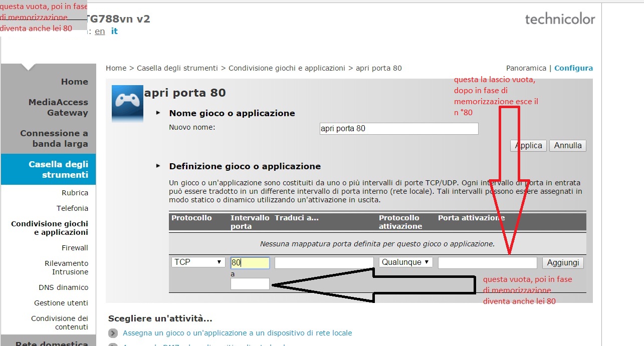Click the Applica button
The width and height of the screenshot is (644, 346).
528,146
